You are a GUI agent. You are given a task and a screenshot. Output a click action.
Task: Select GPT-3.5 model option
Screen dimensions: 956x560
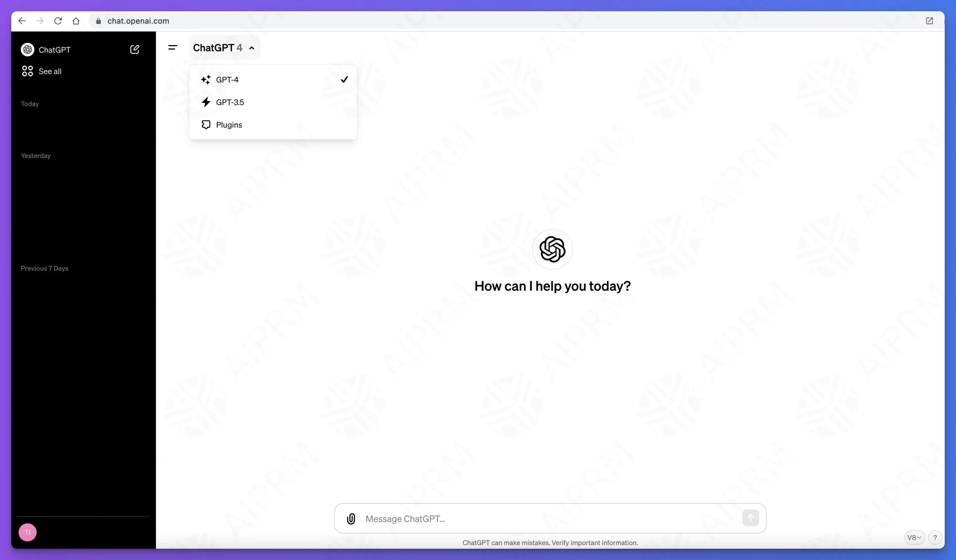pos(230,102)
